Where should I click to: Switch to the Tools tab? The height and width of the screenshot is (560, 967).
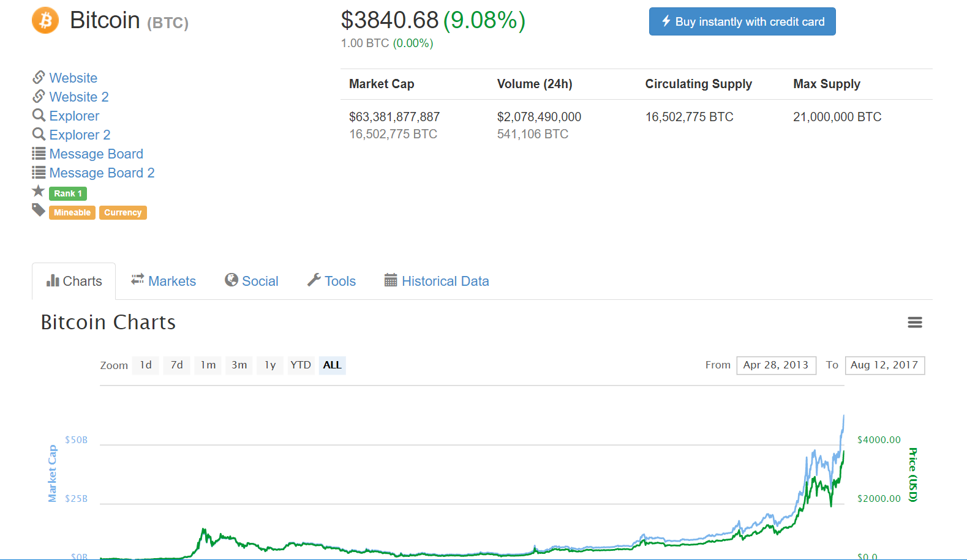331,281
